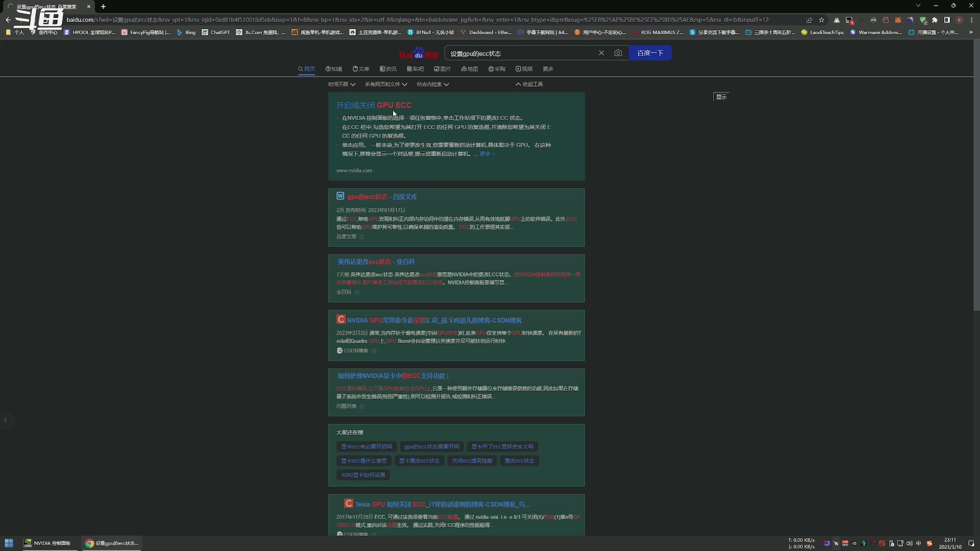Screen dimensions: 980x551
Task: Open the Chrome three-dot menu
Action: pos(972,20)
